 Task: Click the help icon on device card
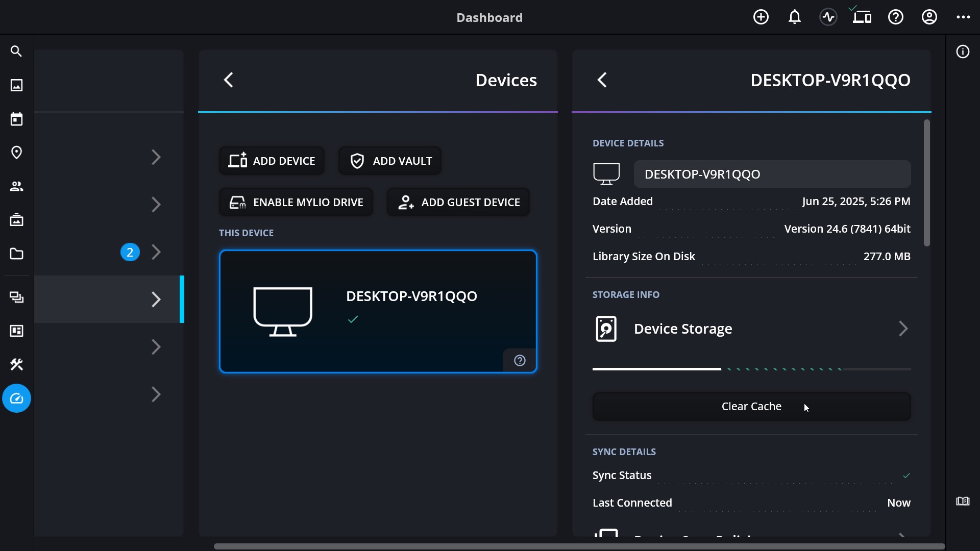click(x=520, y=361)
